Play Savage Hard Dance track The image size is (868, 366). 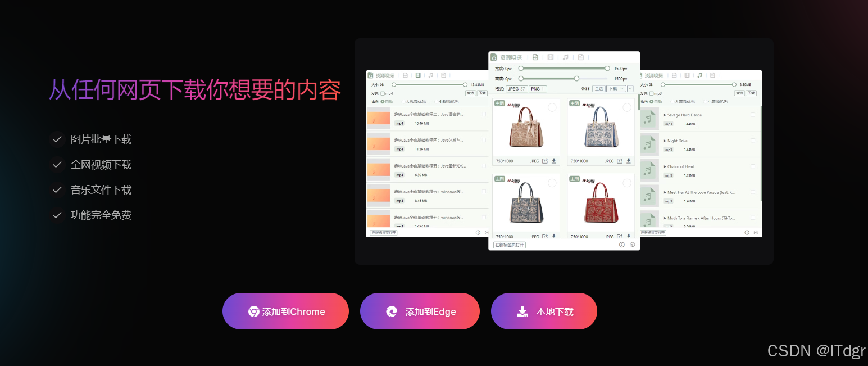665,115
